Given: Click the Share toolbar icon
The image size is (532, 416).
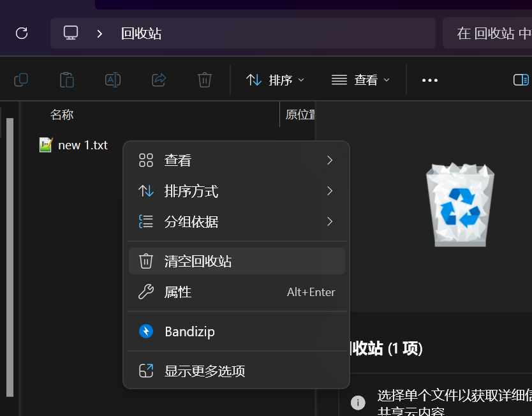Looking at the screenshot, I should click(159, 80).
